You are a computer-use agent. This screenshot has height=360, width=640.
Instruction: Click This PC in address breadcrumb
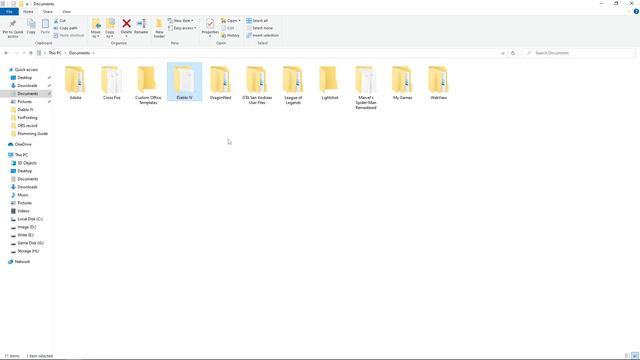pos(55,53)
